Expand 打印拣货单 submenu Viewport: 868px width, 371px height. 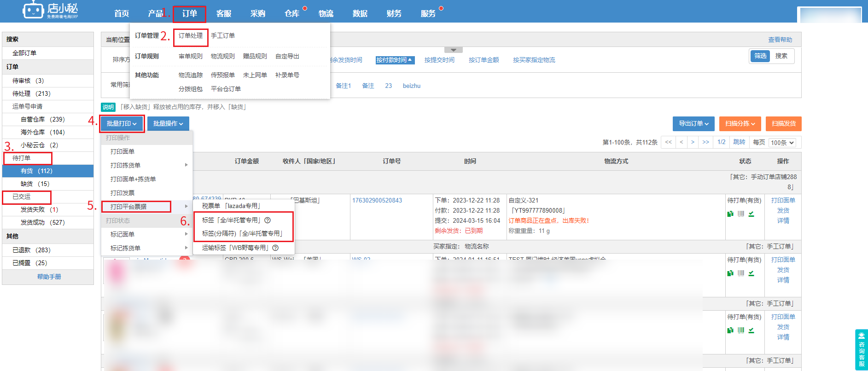(x=147, y=165)
